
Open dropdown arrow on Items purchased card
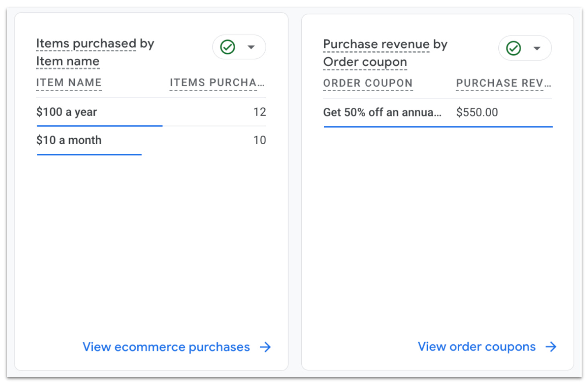[x=251, y=47]
